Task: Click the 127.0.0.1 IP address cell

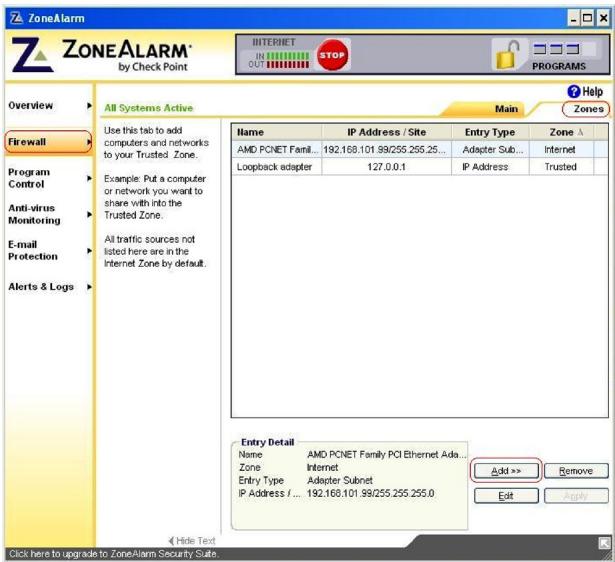Action: pyautogui.click(x=386, y=167)
